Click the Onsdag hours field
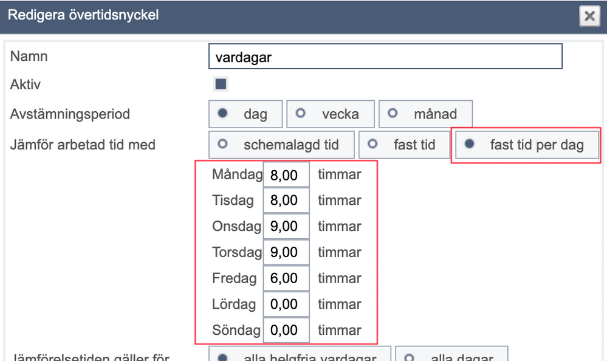The image size is (607, 364). click(x=286, y=227)
